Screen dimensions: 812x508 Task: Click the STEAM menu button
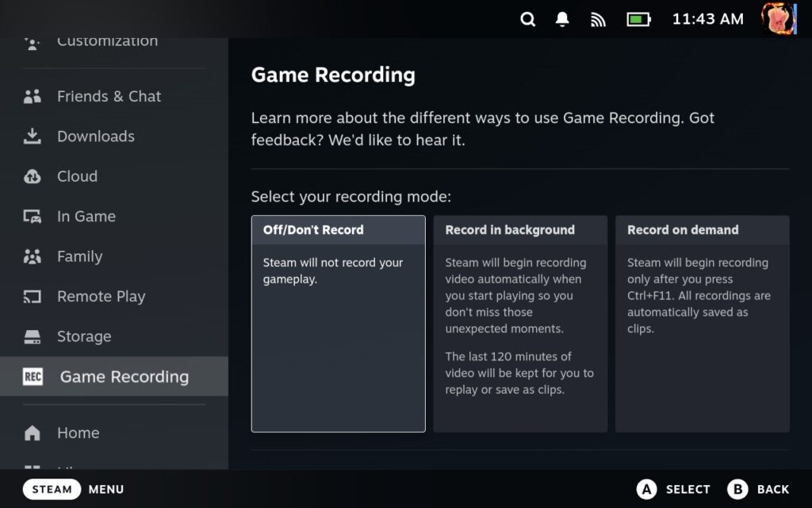click(x=52, y=489)
